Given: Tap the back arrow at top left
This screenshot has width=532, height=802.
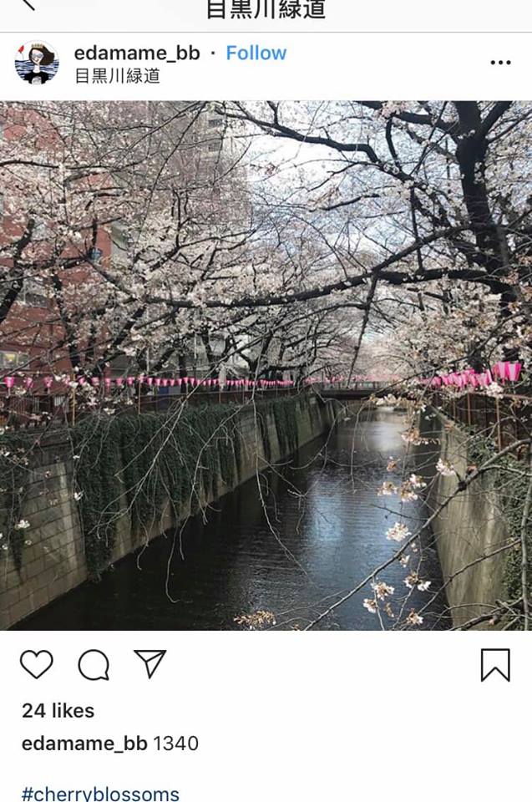Looking at the screenshot, I should pos(28,4).
